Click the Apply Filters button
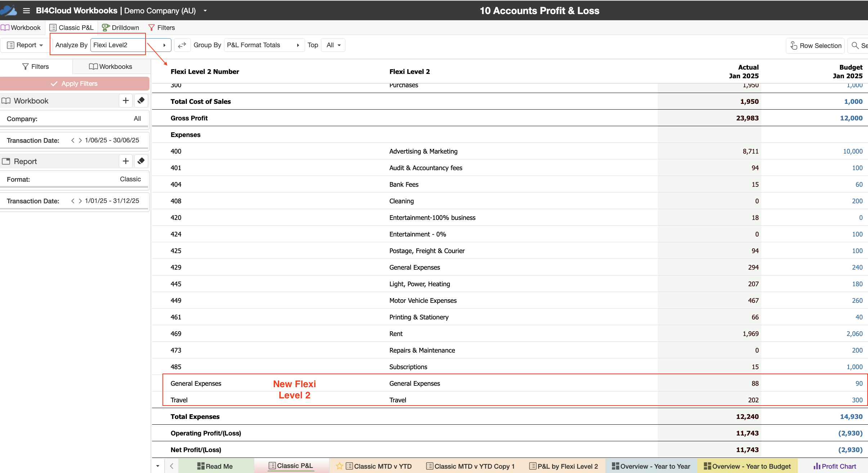 (x=75, y=84)
